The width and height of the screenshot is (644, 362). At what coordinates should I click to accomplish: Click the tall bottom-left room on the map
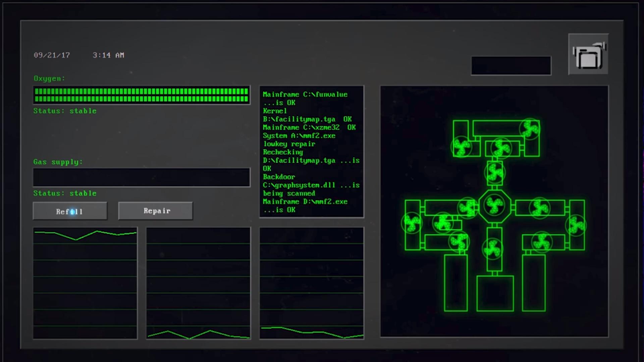pyautogui.click(x=455, y=283)
